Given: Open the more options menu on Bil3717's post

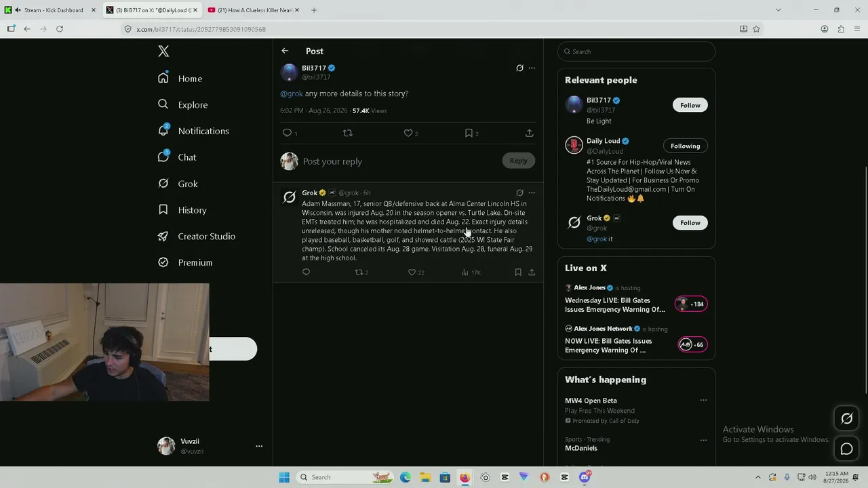Looking at the screenshot, I should (532, 68).
